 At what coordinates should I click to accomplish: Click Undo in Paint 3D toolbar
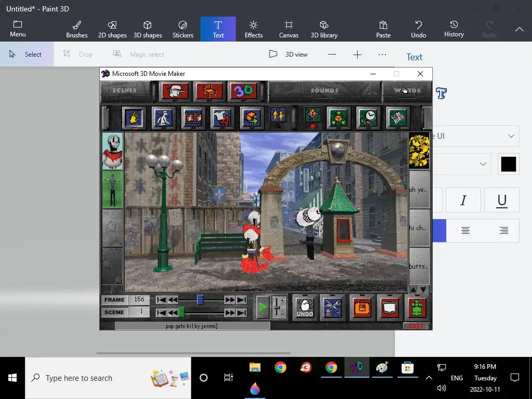coord(419,29)
